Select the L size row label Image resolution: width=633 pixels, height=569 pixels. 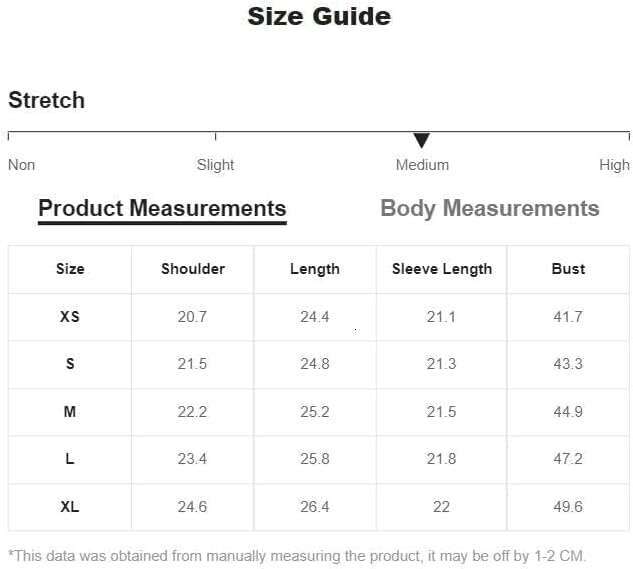70,459
